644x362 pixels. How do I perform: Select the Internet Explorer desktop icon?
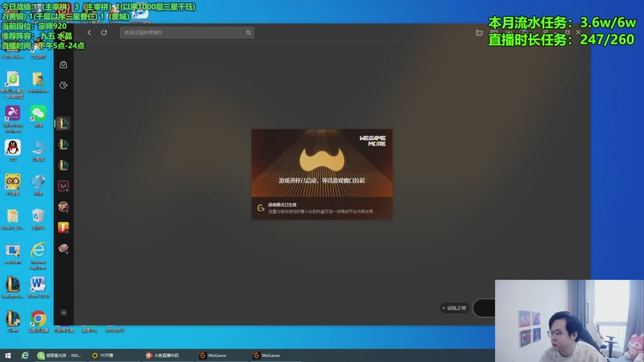point(38,256)
